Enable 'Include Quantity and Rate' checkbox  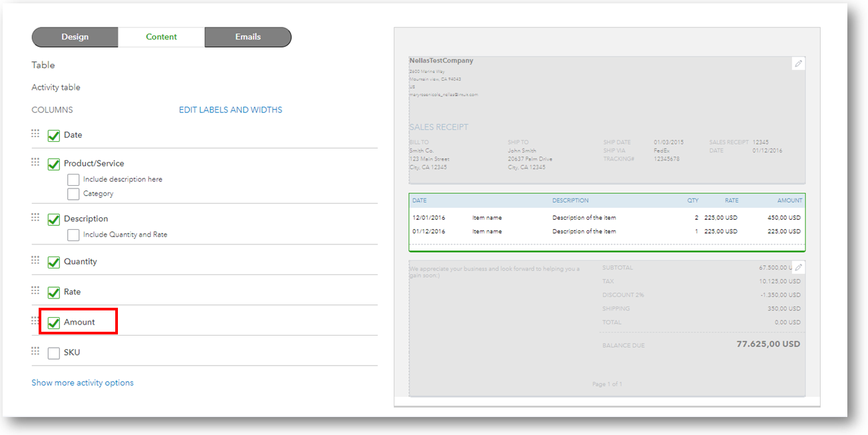[73, 235]
